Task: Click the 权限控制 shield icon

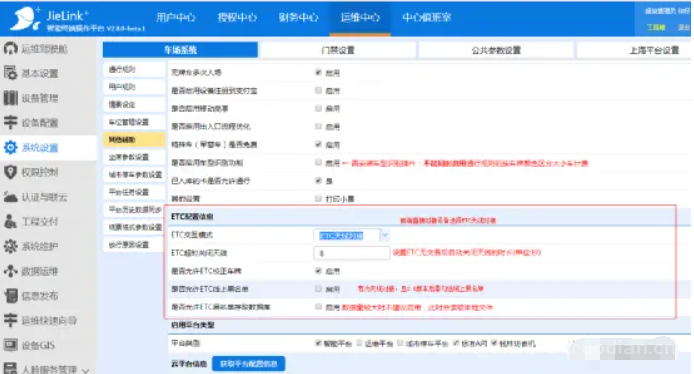Action: click(x=10, y=172)
